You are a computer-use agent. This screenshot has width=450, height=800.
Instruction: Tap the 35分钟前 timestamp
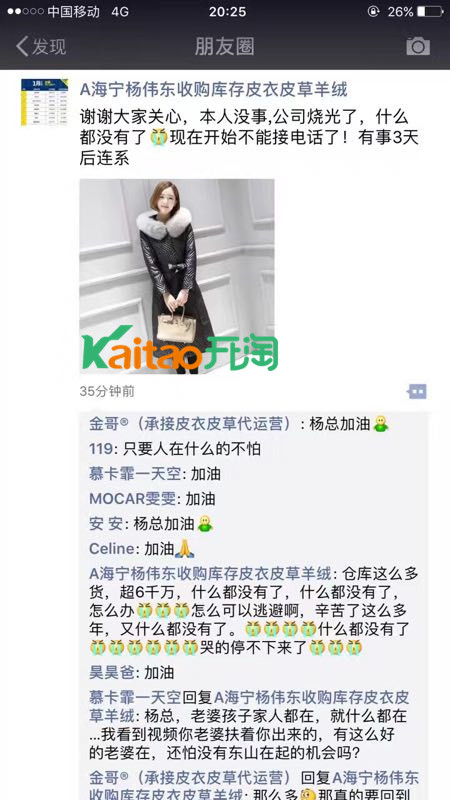[107, 391]
